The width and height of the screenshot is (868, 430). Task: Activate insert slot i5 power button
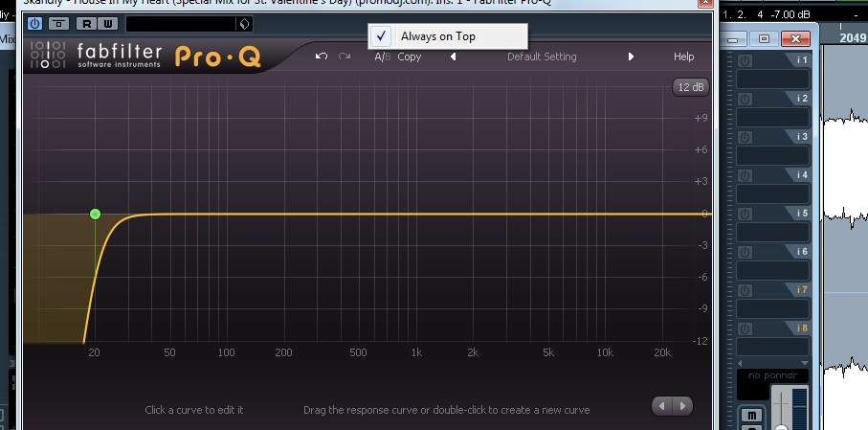[746, 214]
